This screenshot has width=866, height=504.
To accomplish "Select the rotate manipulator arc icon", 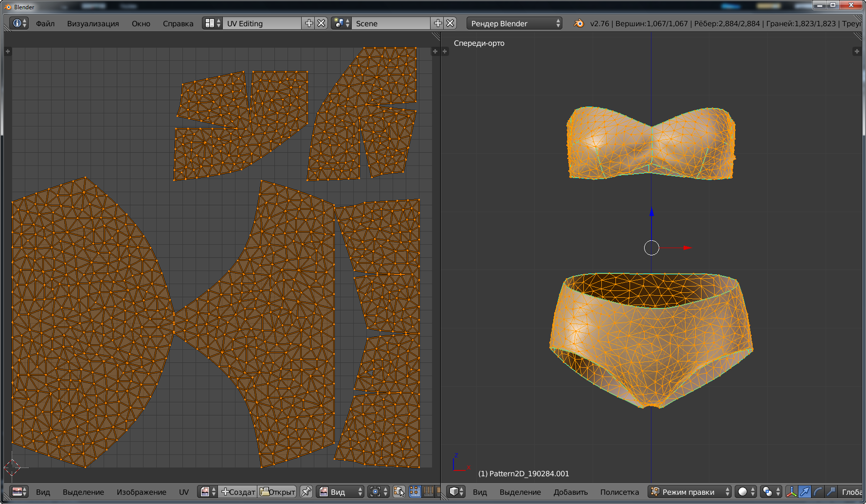I will point(818,492).
